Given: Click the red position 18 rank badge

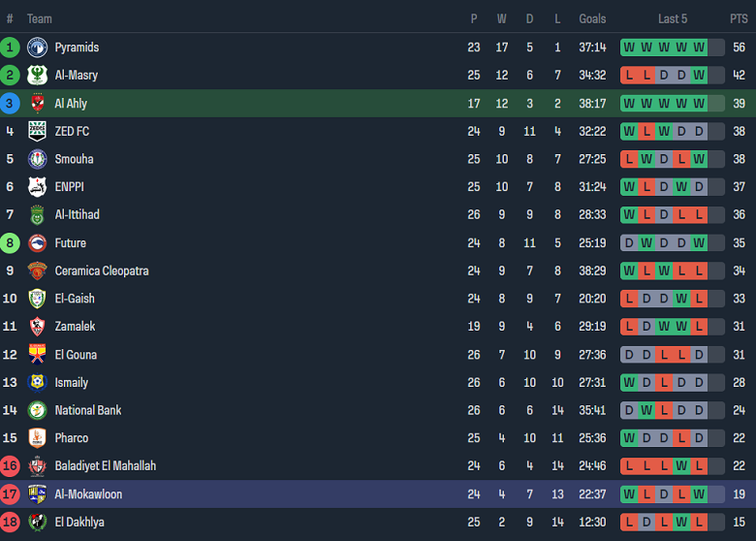Looking at the screenshot, I should pos(10,523).
